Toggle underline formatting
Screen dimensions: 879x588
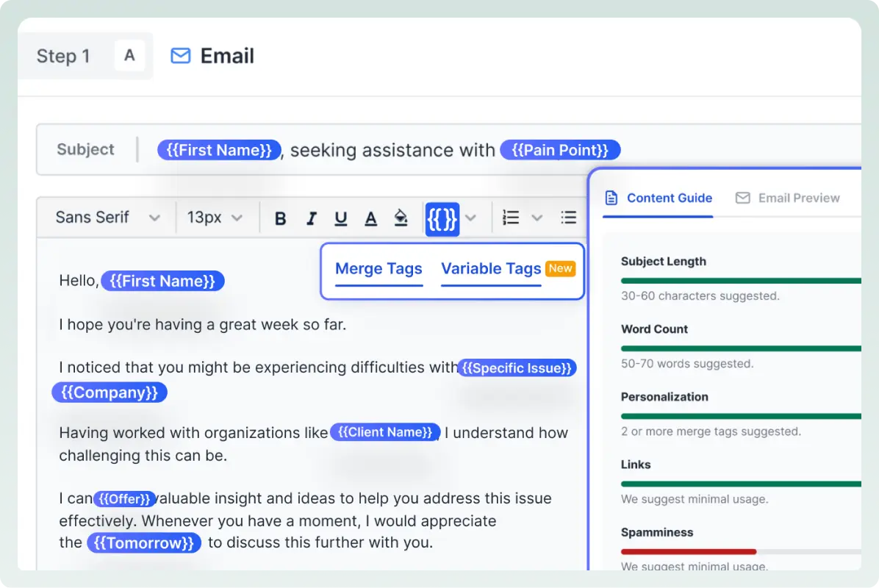(340, 218)
